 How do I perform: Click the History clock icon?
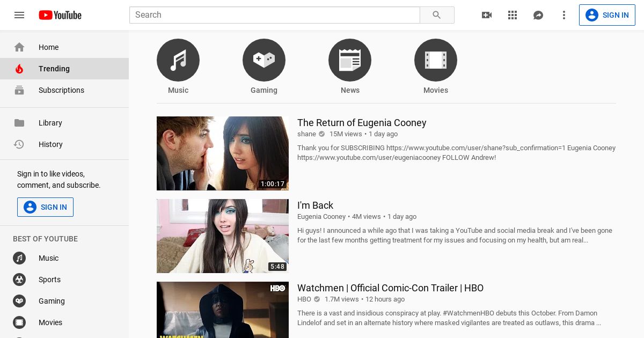click(x=19, y=144)
